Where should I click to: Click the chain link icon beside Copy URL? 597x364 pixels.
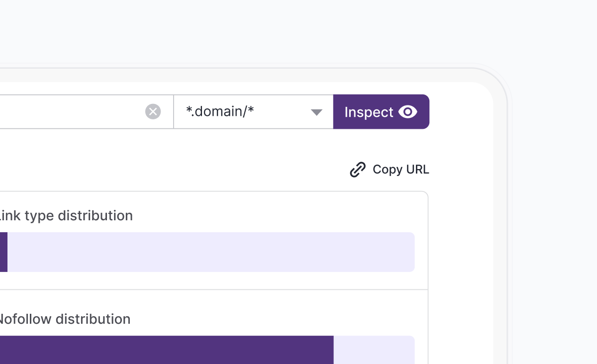tap(358, 170)
